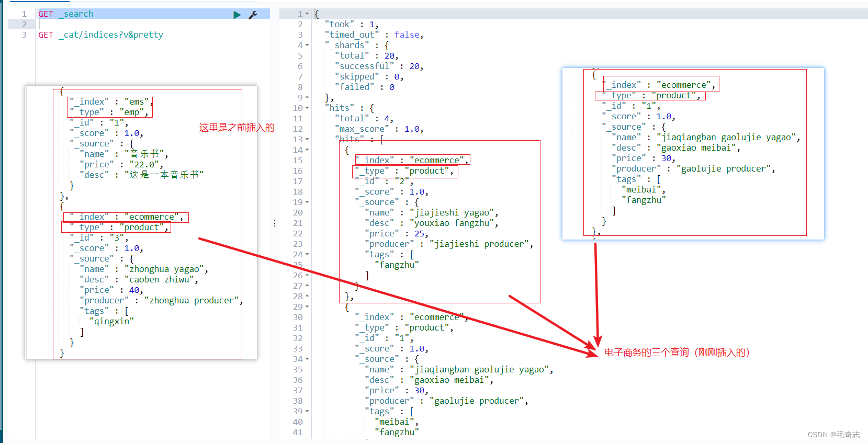This screenshot has width=868, height=443.
Task: Fold the tags array at line 39
Action: click(307, 412)
